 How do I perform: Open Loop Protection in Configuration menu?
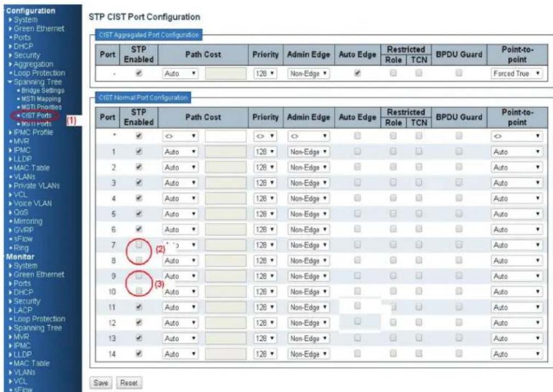click(39, 73)
